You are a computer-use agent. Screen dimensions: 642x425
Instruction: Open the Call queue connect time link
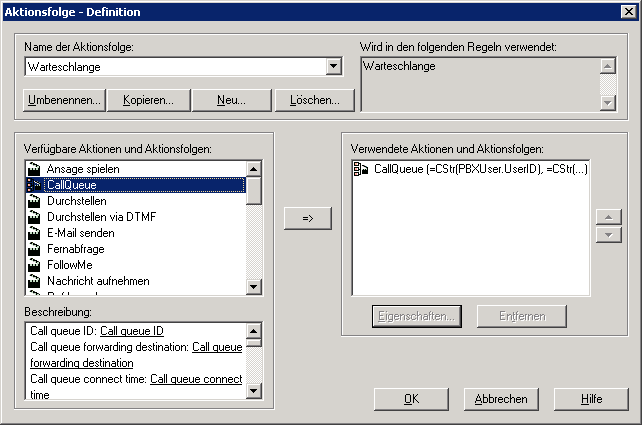tap(196, 379)
